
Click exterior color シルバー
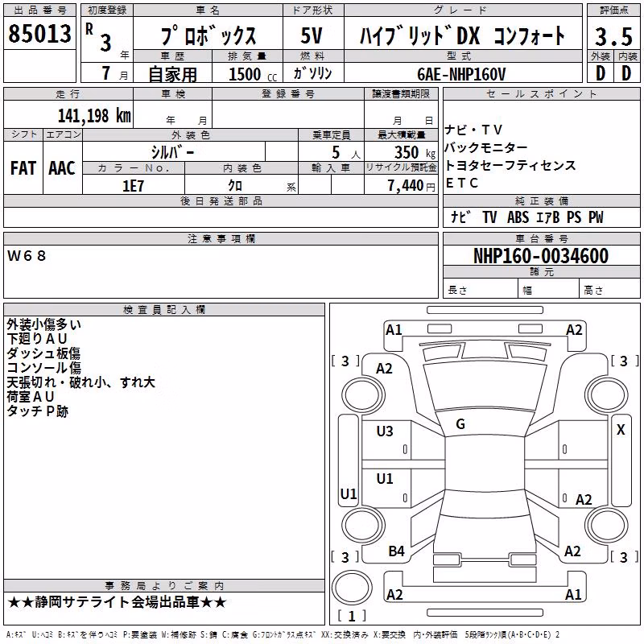coord(172,152)
